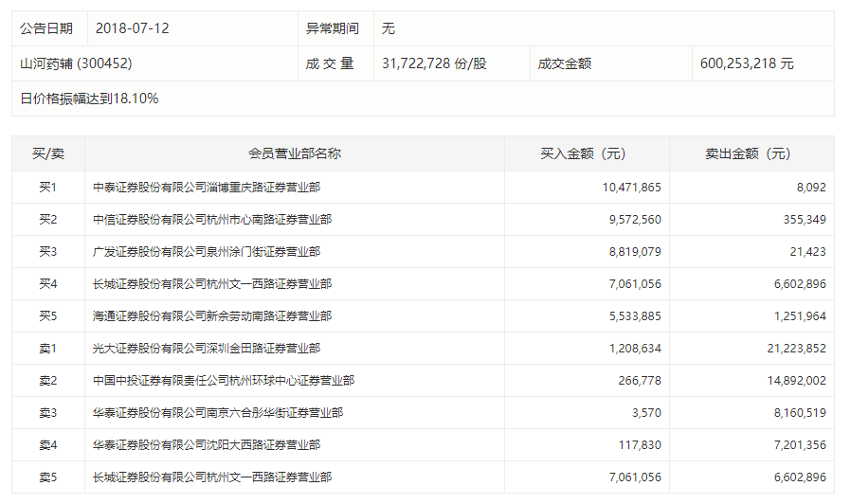851x504 pixels.
Task: Click the 卖出金额（元） column header
Action: 751,153
